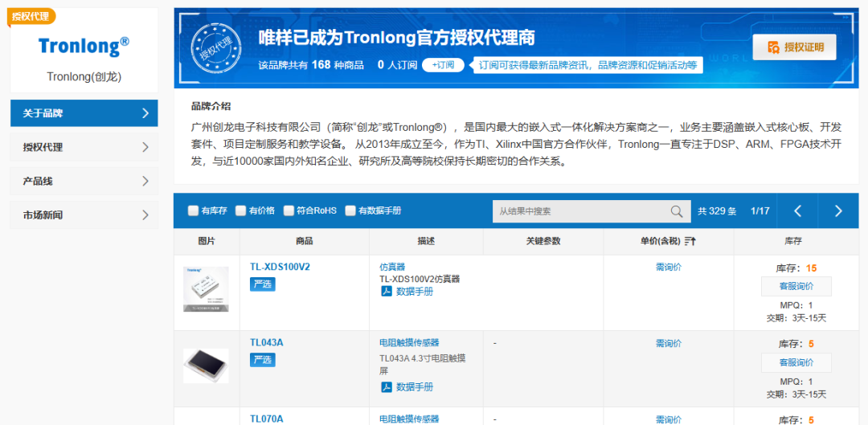Click the Tronlong brand logo
This screenshot has width=868, height=425.
[84, 47]
